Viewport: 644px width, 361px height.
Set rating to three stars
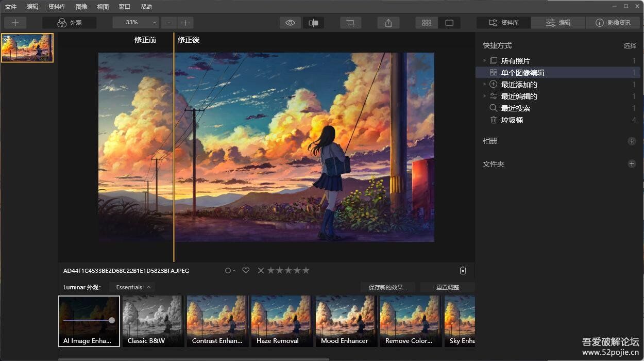point(288,271)
